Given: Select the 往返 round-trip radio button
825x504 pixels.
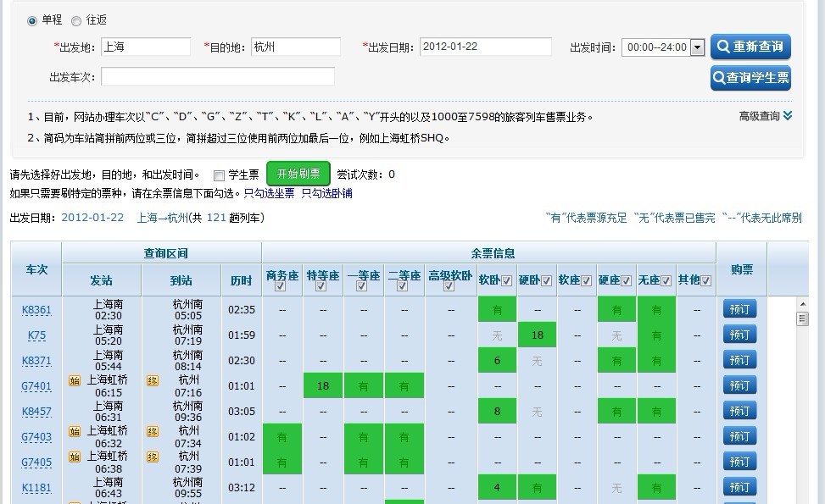Looking at the screenshot, I should click(x=76, y=21).
